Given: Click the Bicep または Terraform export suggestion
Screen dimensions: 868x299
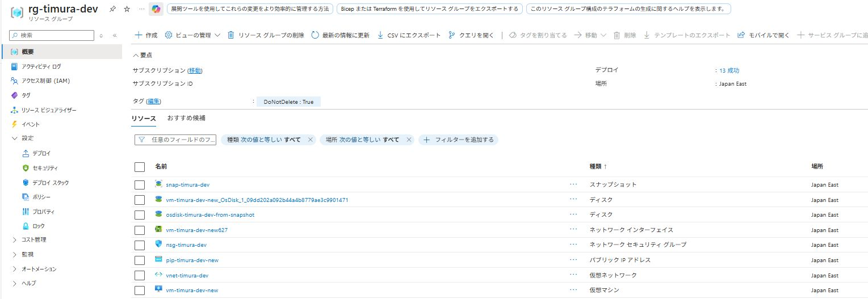Looking at the screenshot, I should coord(429,9).
